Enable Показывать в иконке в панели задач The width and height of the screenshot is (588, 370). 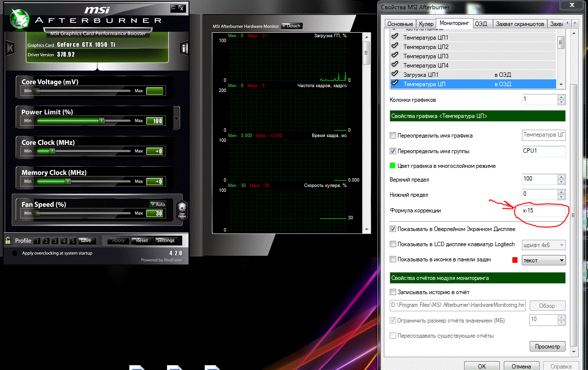click(393, 259)
